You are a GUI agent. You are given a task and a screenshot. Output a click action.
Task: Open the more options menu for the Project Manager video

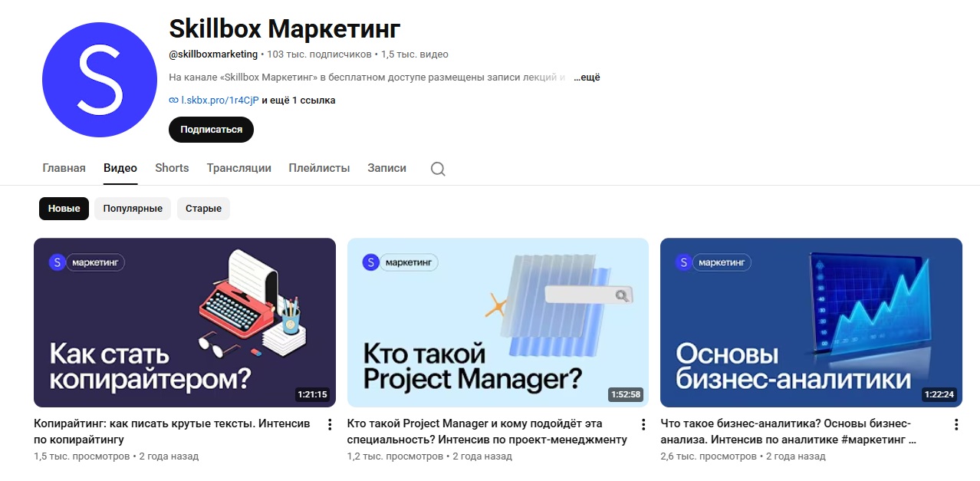pos(643,424)
